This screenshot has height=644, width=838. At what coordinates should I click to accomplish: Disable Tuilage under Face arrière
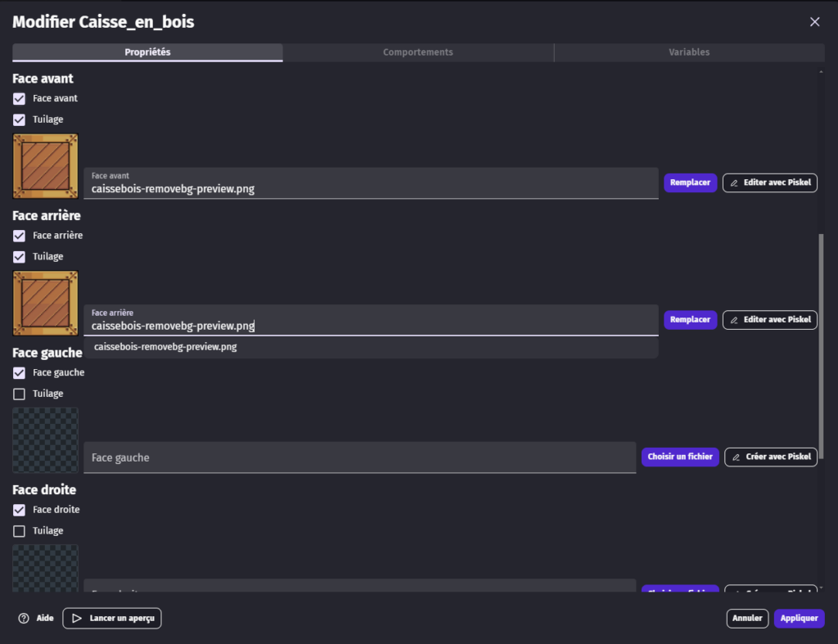[x=20, y=257]
